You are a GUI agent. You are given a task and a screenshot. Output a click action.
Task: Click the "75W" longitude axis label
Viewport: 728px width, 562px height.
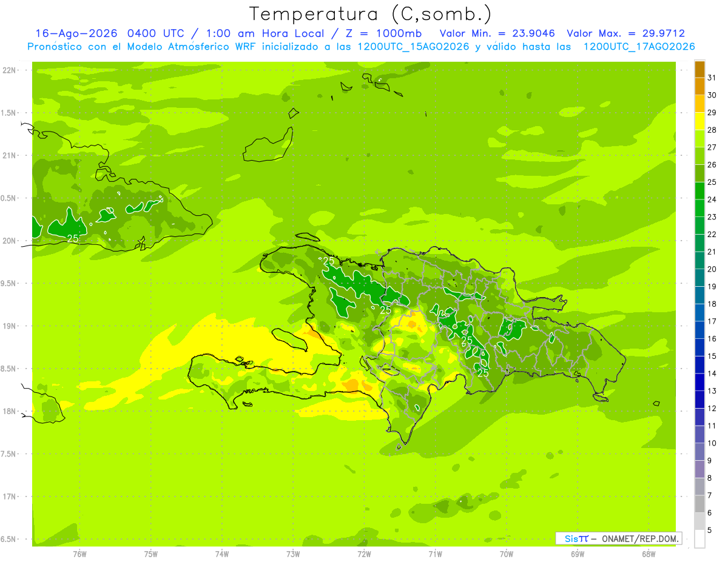pos(151,554)
